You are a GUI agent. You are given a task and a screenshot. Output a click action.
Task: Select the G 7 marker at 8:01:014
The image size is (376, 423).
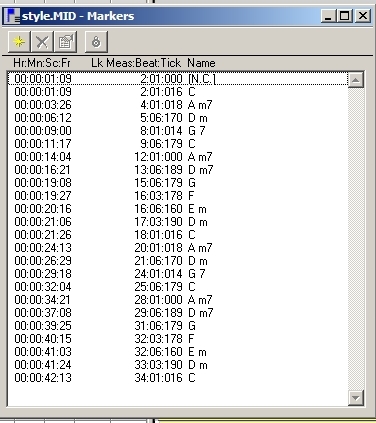(x=178, y=131)
